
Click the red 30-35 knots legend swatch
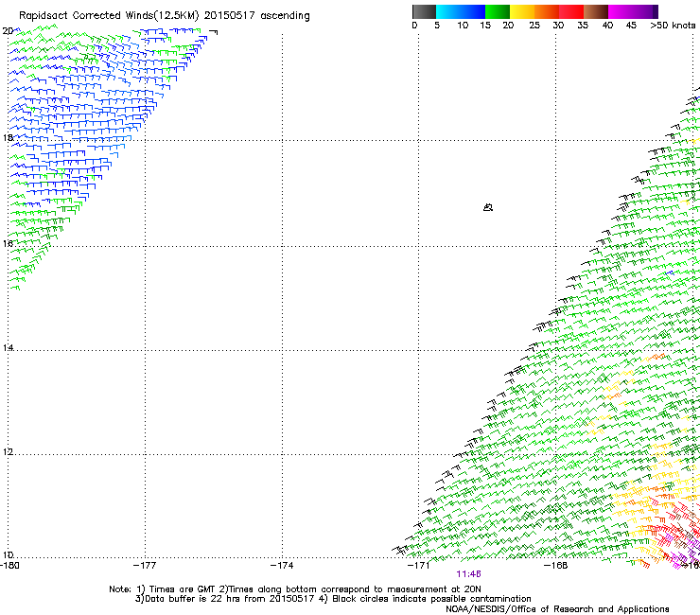(x=571, y=11)
